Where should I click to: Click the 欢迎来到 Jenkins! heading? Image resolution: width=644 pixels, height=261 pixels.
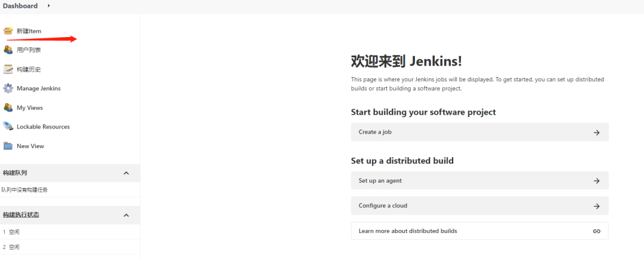[x=407, y=61]
